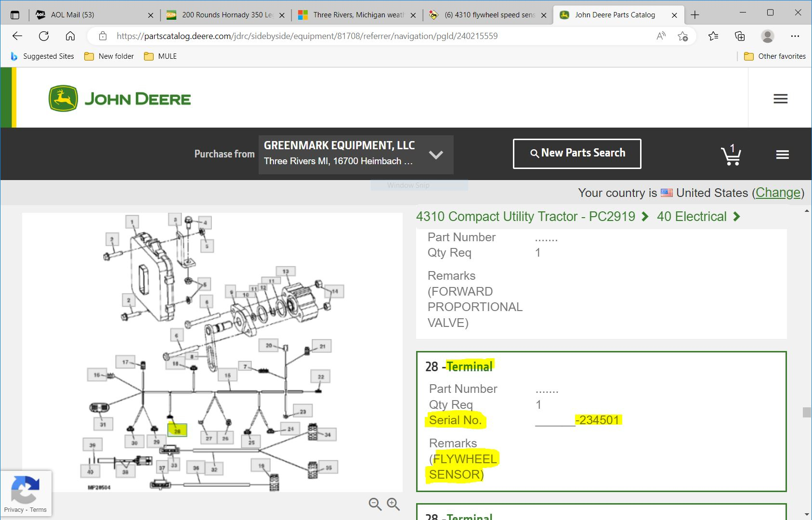Select highlighted part 28 in diagram
Viewport: 812px width, 520px height.
pyautogui.click(x=177, y=430)
